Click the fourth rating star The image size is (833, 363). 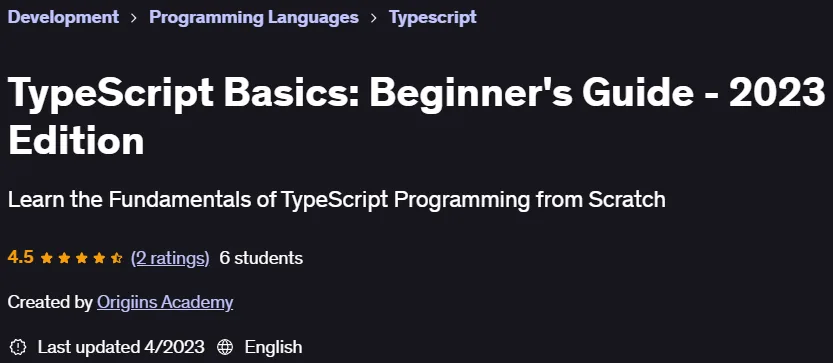tap(99, 259)
